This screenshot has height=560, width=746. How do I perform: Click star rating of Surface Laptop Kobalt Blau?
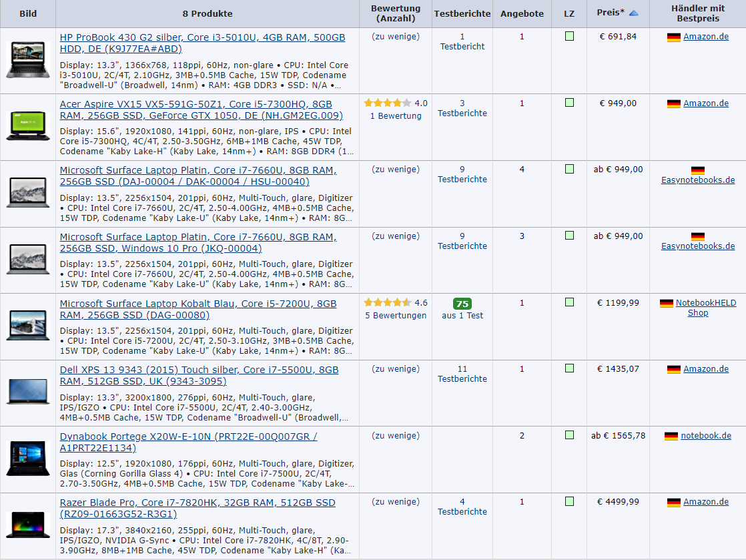click(387, 302)
